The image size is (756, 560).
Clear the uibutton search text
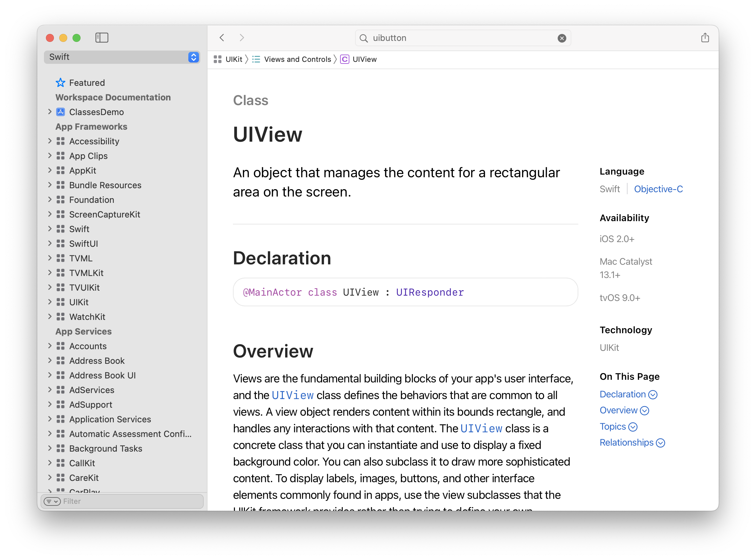[562, 38]
